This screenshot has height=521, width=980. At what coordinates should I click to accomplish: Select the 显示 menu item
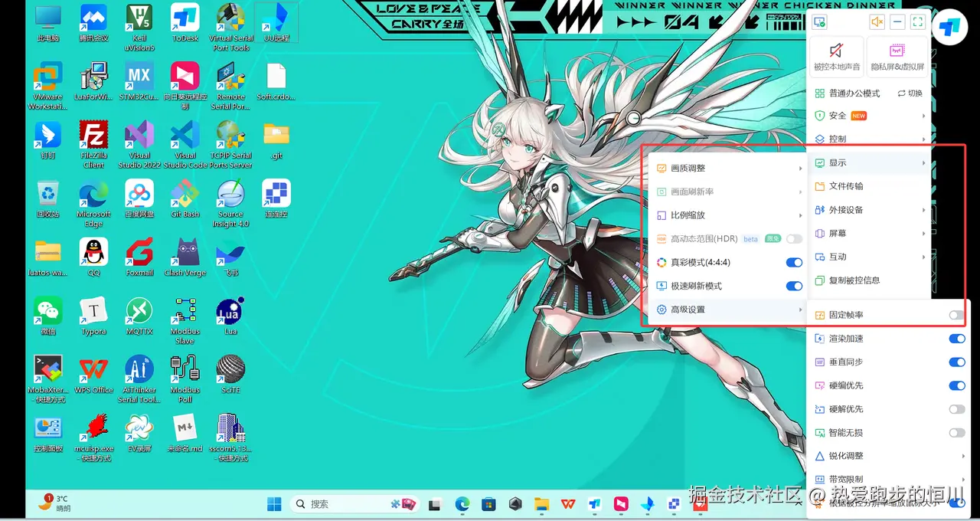coord(871,163)
